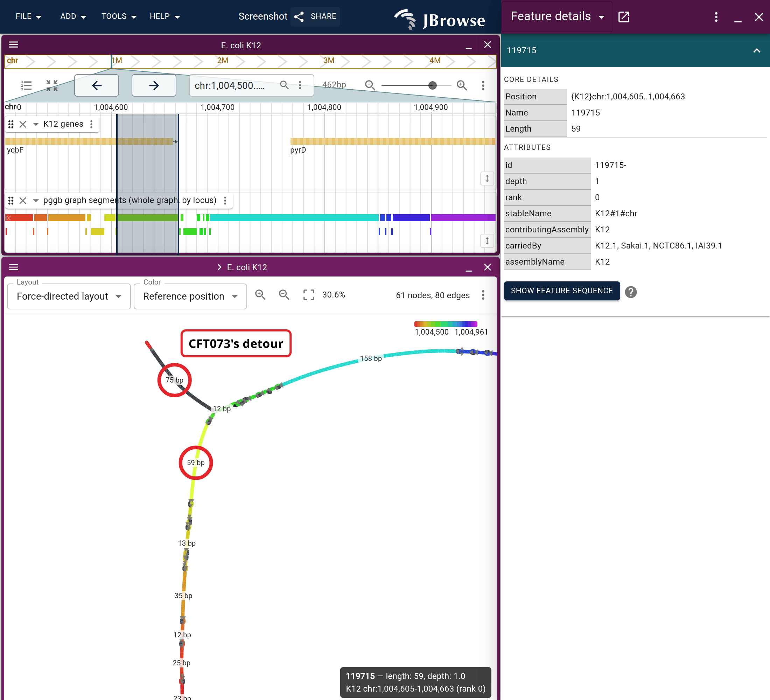Viewport: 770px width, 700px height.
Task: Close the pggb graph segments track
Action: [23, 201]
